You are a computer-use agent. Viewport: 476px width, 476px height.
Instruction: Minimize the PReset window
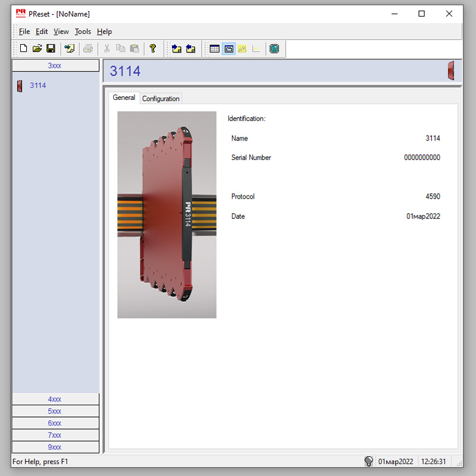(x=394, y=14)
